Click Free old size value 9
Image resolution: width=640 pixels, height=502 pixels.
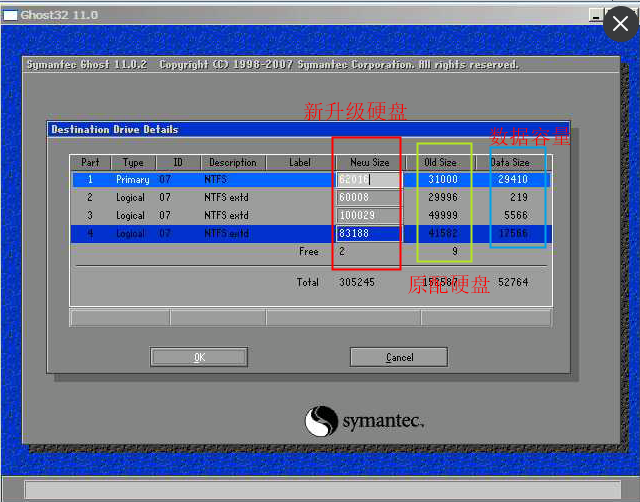(455, 252)
